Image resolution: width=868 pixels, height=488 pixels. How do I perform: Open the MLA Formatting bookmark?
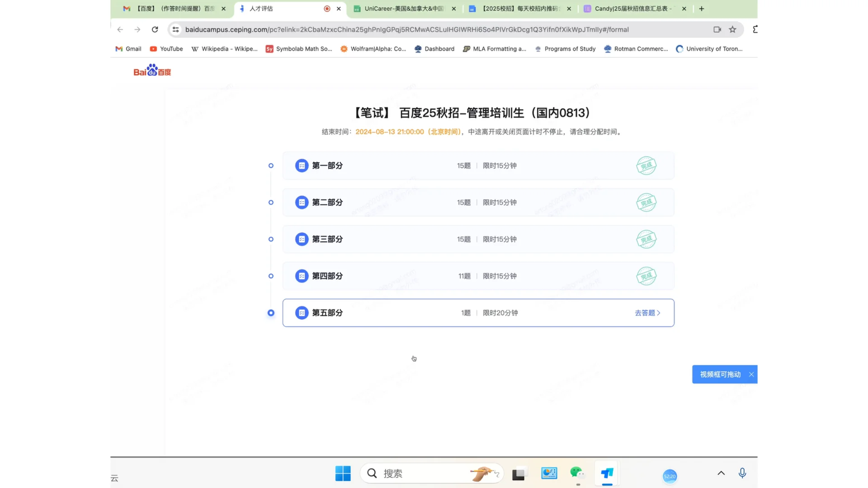[495, 49]
